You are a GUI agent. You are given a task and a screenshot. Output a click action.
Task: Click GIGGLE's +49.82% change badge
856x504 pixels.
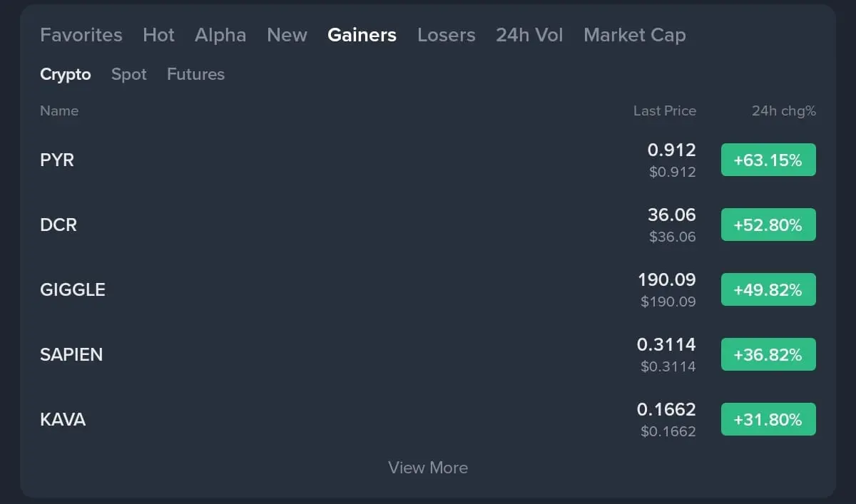768,289
